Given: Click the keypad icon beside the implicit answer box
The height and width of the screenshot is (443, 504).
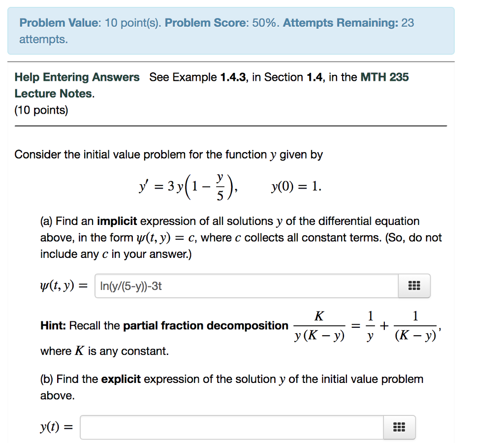Looking at the screenshot, I should [414, 285].
